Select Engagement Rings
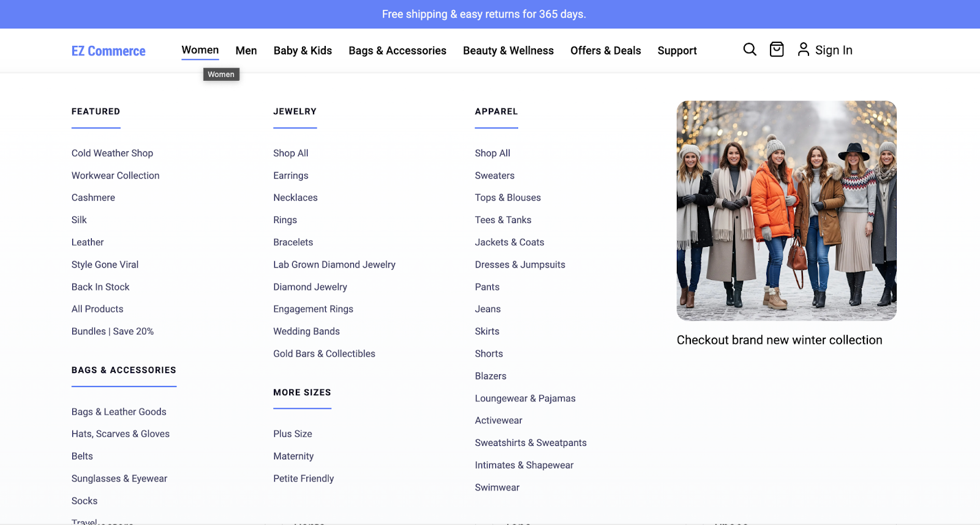Screen dimensions: 980x525 pyautogui.click(x=313, y=309)
